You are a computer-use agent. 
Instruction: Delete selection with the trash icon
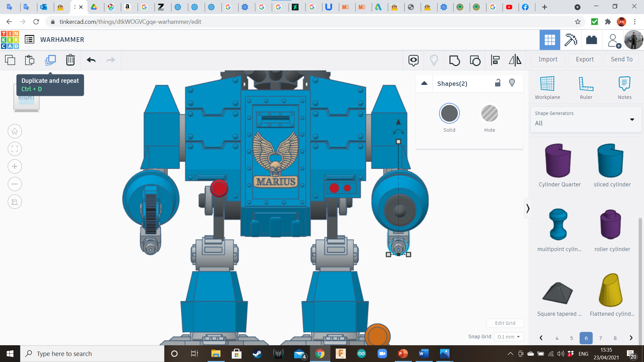tap(70, 60)
